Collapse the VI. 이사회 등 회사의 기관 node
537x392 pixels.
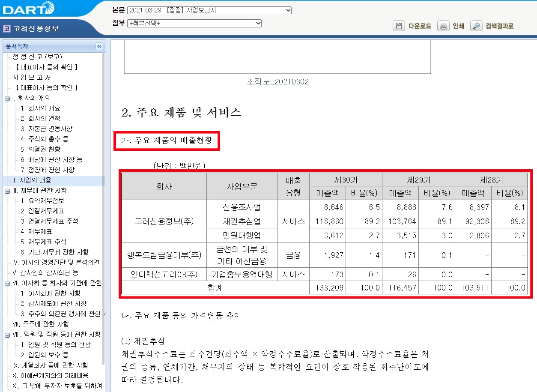point(7,283)
